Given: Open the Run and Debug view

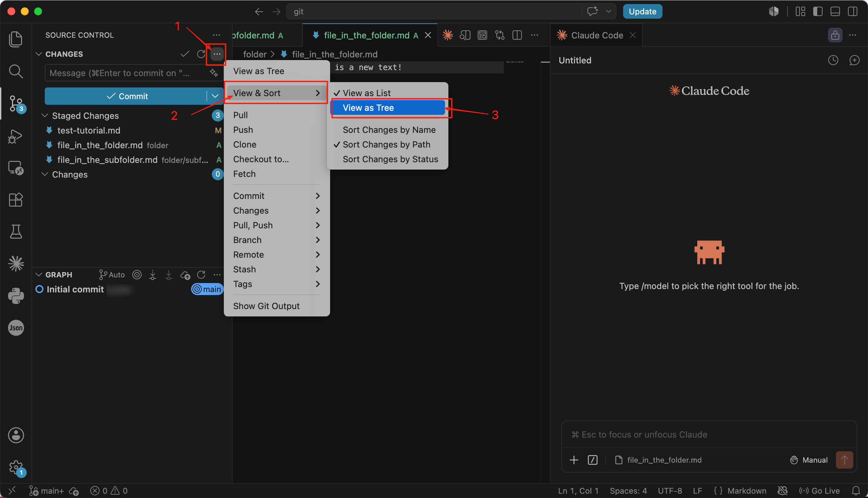Looking at the screenshot, I should [x=16, y=136].
